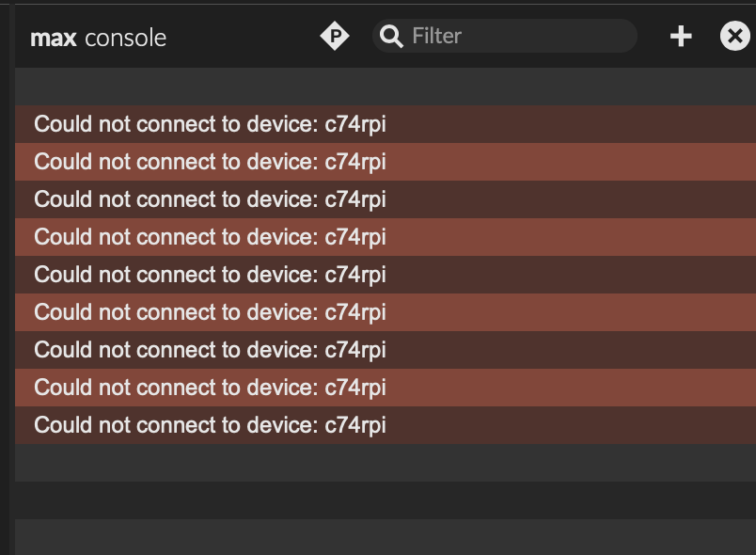Select the third c74rpi error row
756x555 pixels.
pos(210,199)
